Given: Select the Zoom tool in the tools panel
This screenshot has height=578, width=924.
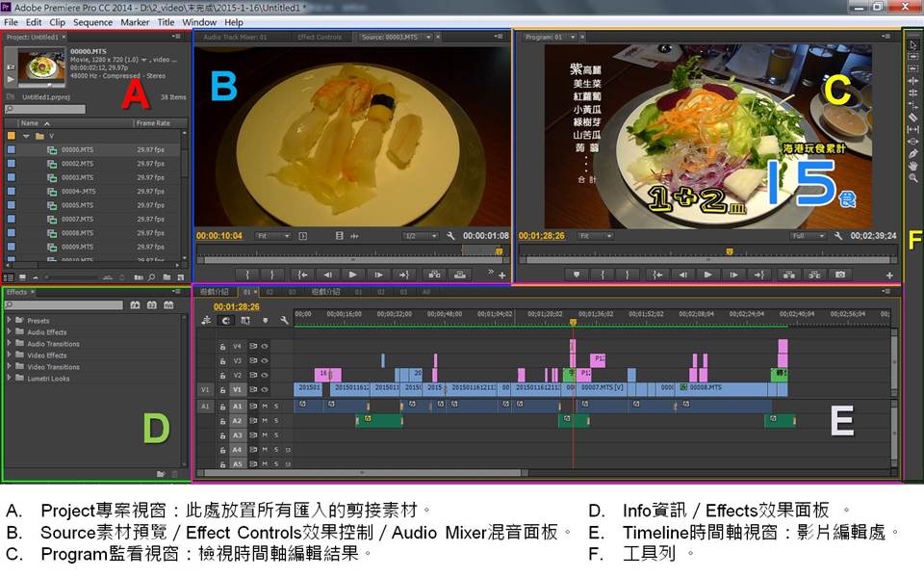Looking at the screenshot, I should click(912, 178).
